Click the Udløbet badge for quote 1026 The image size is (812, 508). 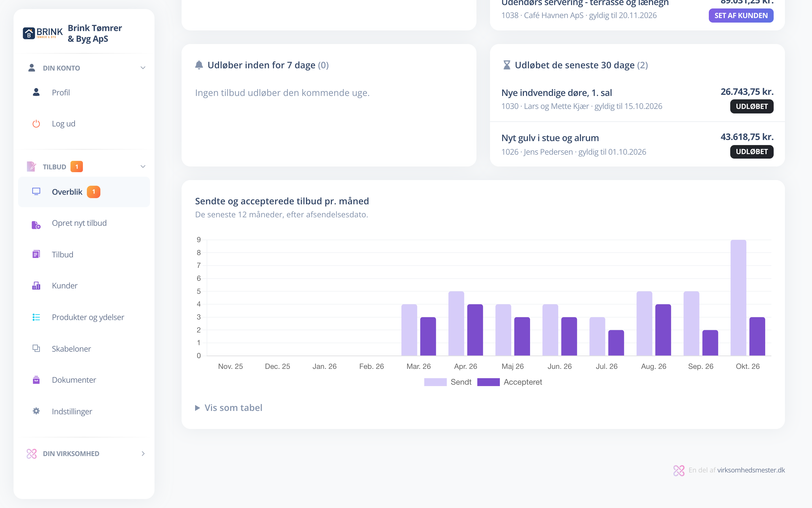click(x=752, y=152)
